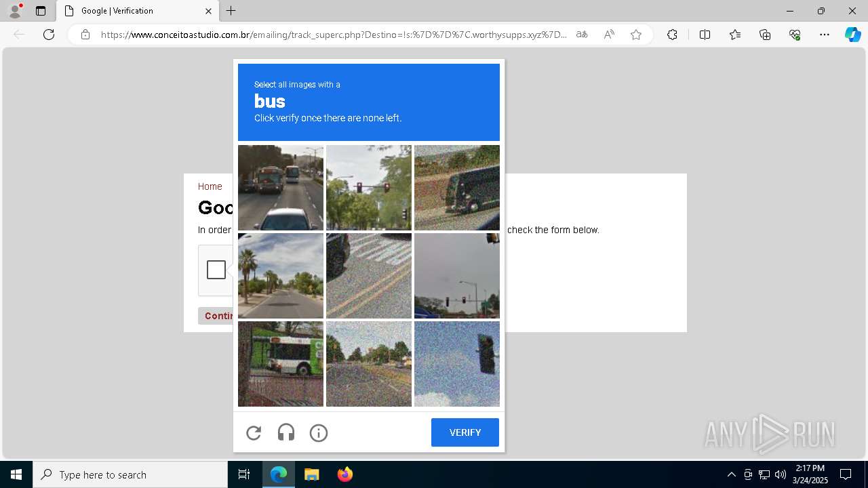Select the tile with green and white bus

[281, 364]
